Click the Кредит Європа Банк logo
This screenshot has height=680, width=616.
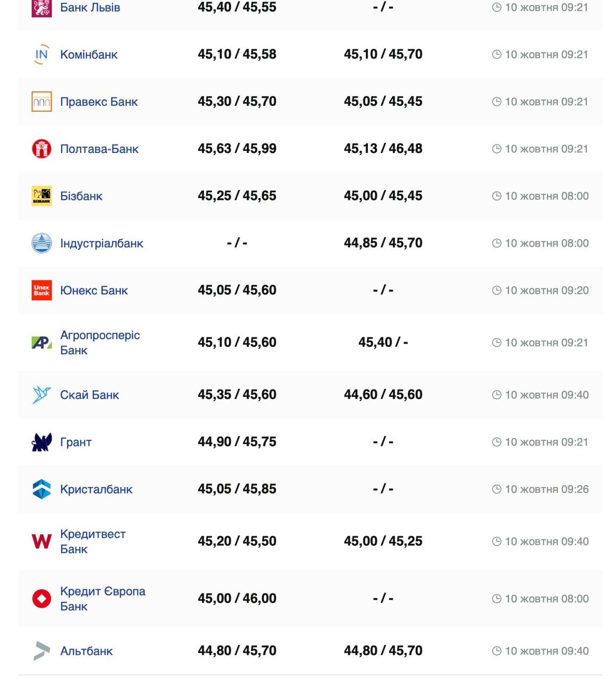coord(41,599)
